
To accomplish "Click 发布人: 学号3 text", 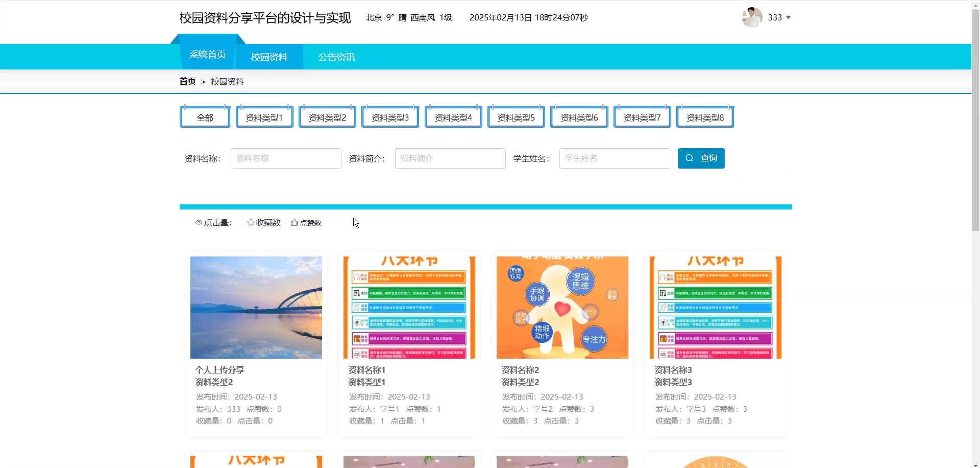I will coord(680,409).
